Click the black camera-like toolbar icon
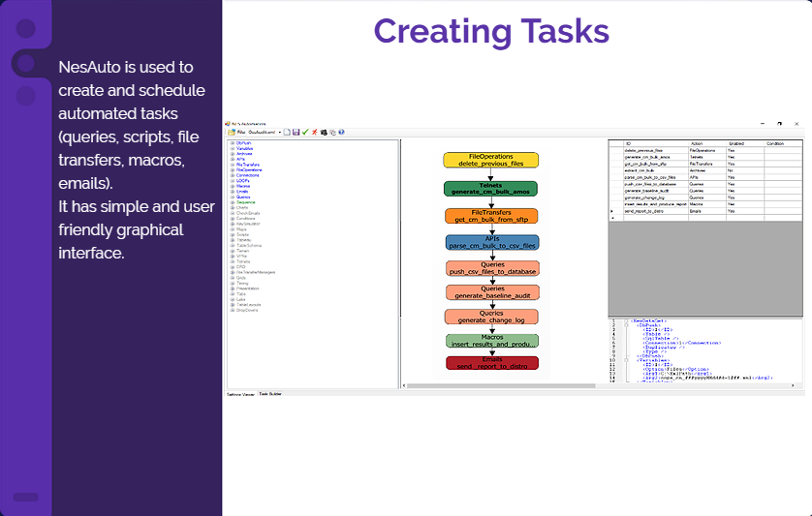The width and height of the screenshot is (812, 516). [x=324, y=133]
